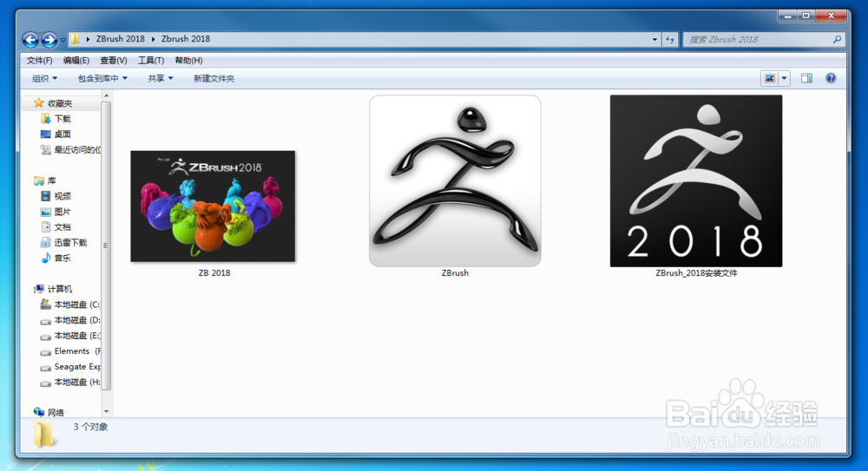Open the recent pages dropdown arrow
Viewport: 868px width, 471px height.
pyautogui.click(x=62, y=40)
